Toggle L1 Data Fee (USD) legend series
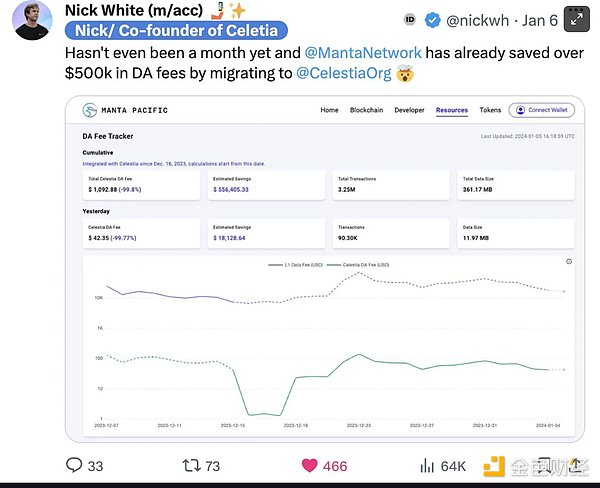600x488 pixels. [294, 265]
